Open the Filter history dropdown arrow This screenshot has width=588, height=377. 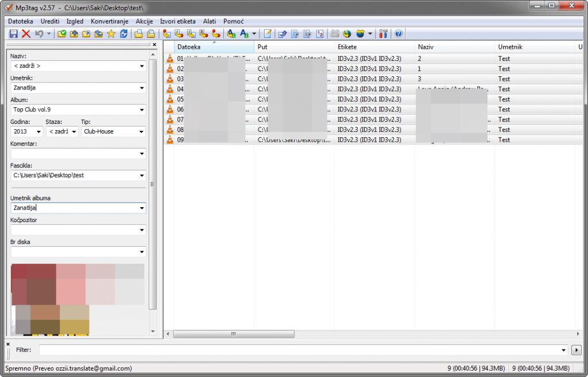[x=564, y=350]
